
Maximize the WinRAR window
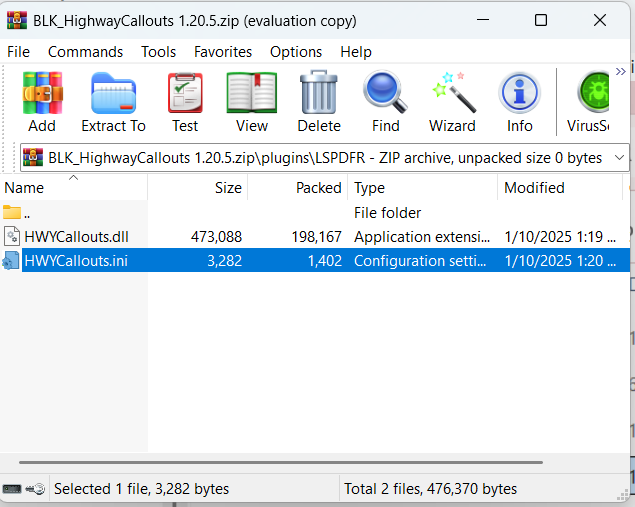coord(541,20)
